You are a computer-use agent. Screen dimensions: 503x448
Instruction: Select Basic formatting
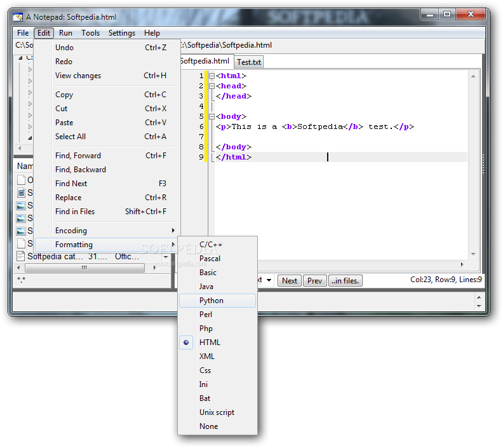217,273
